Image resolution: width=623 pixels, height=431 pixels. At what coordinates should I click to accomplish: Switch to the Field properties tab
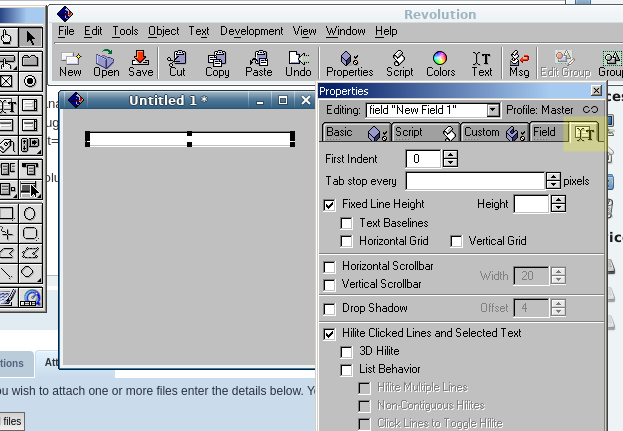point(549,132)
